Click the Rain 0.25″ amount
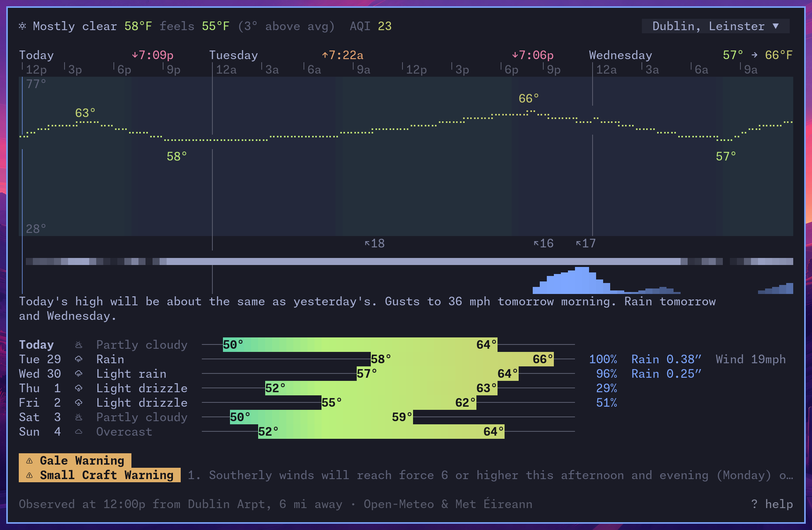The width and height of the screenshot is (812, 530). click(666, 374)
